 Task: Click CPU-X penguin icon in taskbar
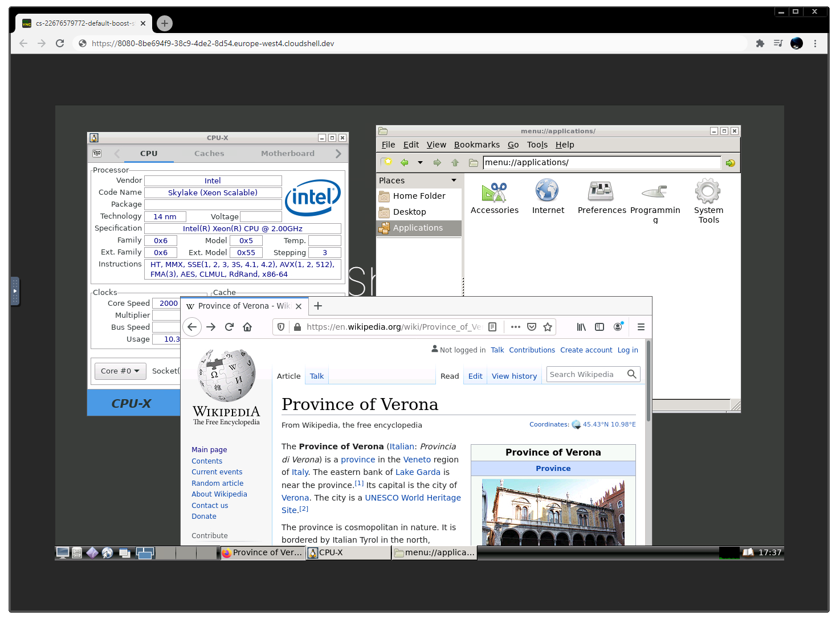313,552
